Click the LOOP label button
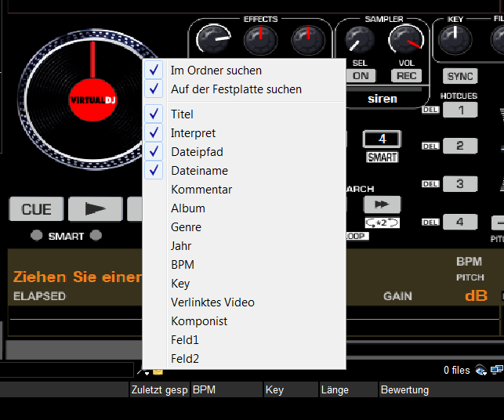The width and height of the screenshot is (504, 420). pyautogui.click(x=357, y=236)
